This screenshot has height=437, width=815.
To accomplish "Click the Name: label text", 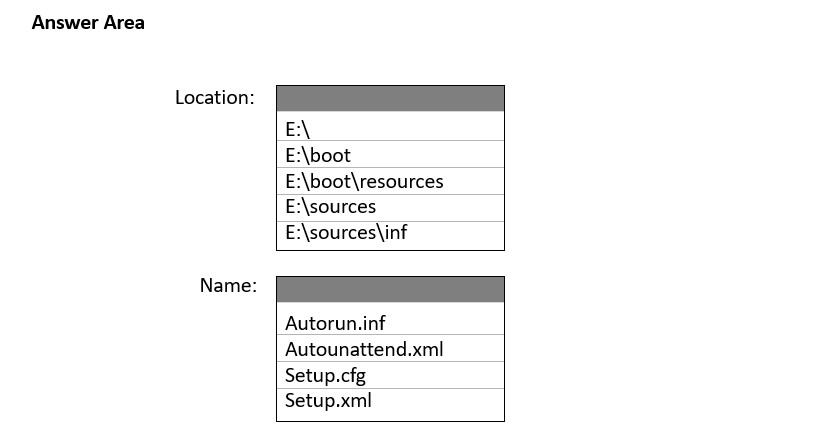I will tap(228, 285).
